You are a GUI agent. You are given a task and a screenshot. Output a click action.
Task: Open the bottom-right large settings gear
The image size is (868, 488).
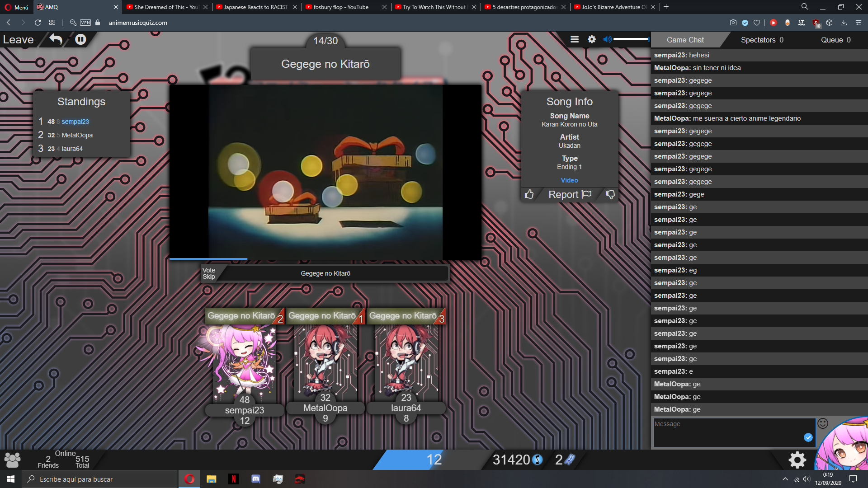[797, 460]
